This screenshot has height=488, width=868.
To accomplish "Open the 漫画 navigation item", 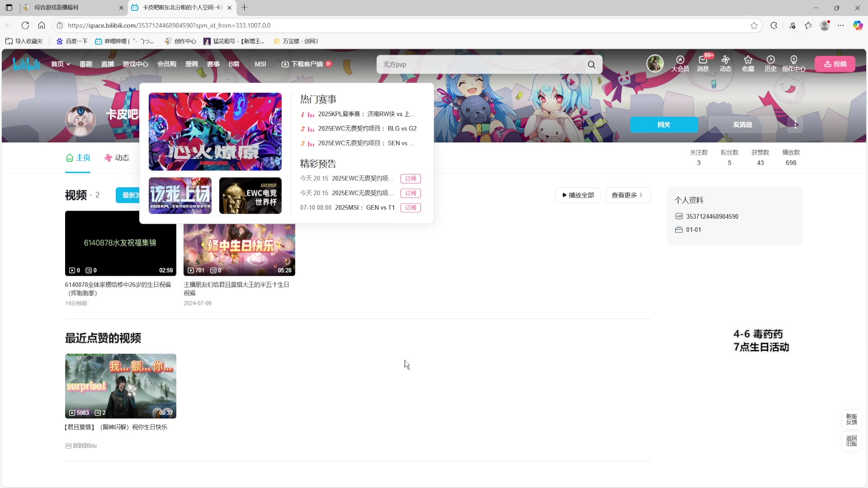I will pyautogui.click(x=192, y=64).
